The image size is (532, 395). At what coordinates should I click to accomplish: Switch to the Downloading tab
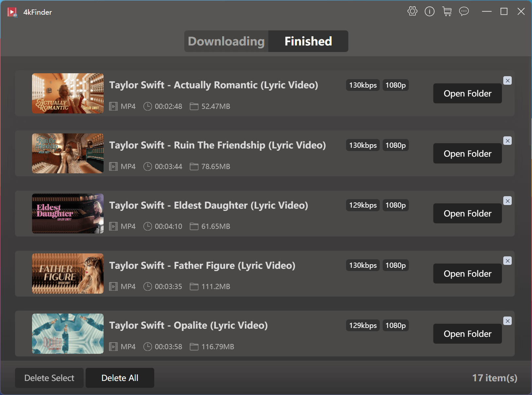coord(226,41)
